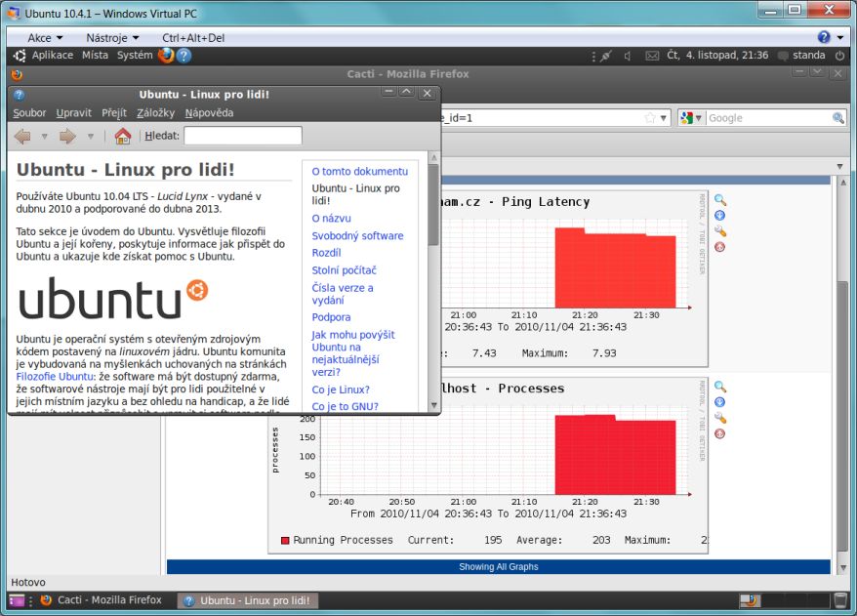This screenshot has height=616, width=857.
Task: Zoom the Ping Latency graph with the magnifier icon
Action: tap(720, 200)
